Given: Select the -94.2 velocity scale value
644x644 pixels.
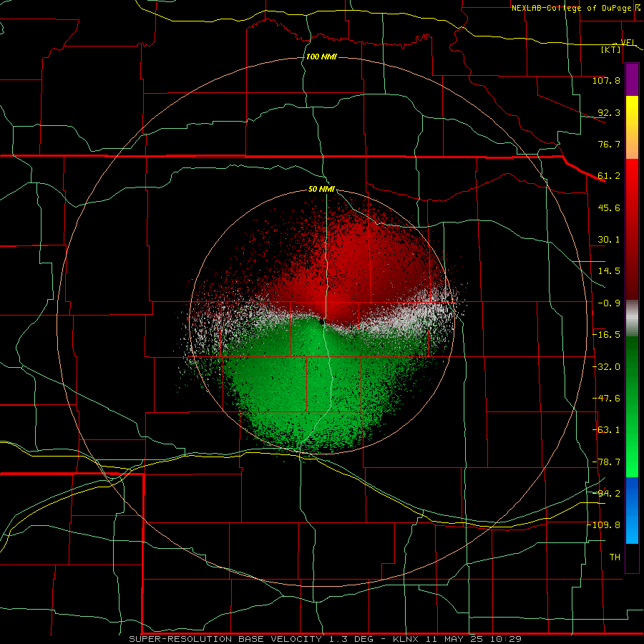Looking at the screenshot, I should tap(606, 494).
